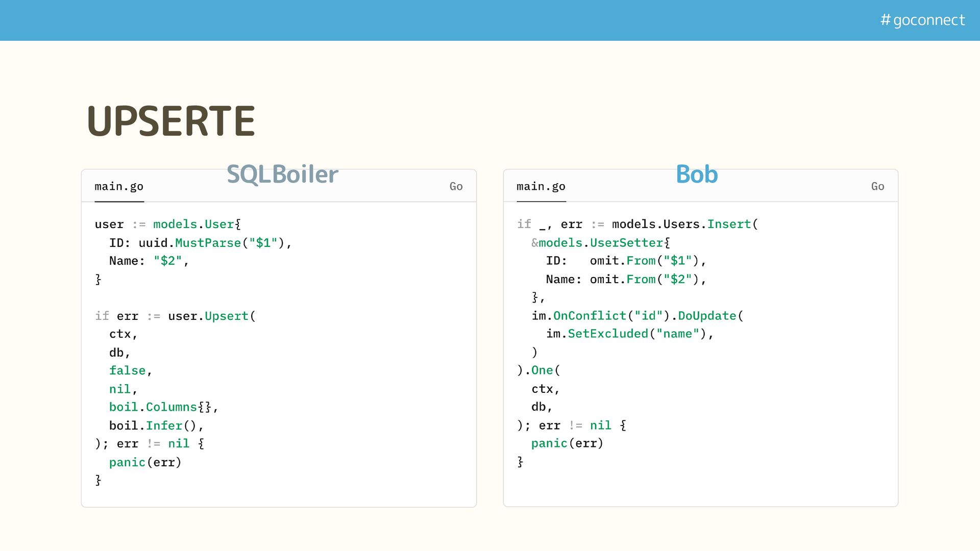The height and width of the screenshot is (551, 980).
Task: Click the false argument in left code
Action: point(127,370)
